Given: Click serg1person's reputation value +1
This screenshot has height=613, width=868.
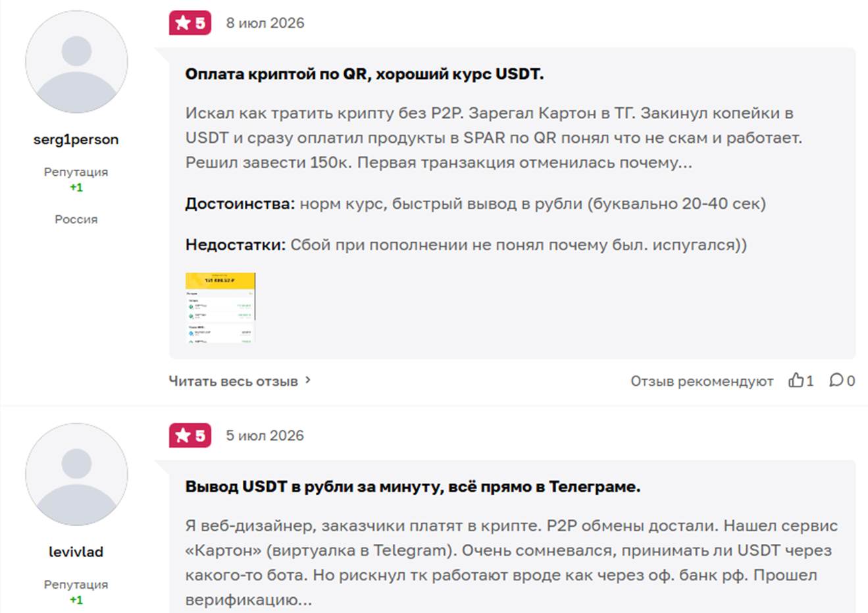Looking at the screenshot, I should [x=76, y=188].
